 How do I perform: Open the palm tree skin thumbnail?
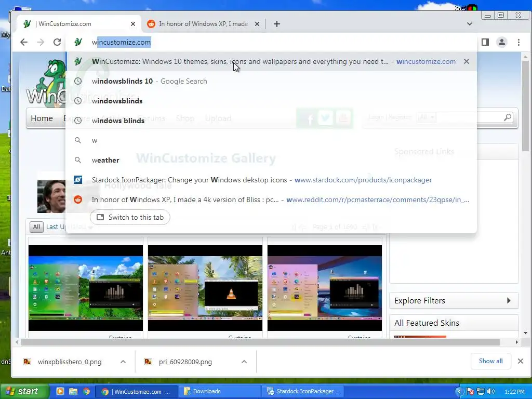pos(205,288)
